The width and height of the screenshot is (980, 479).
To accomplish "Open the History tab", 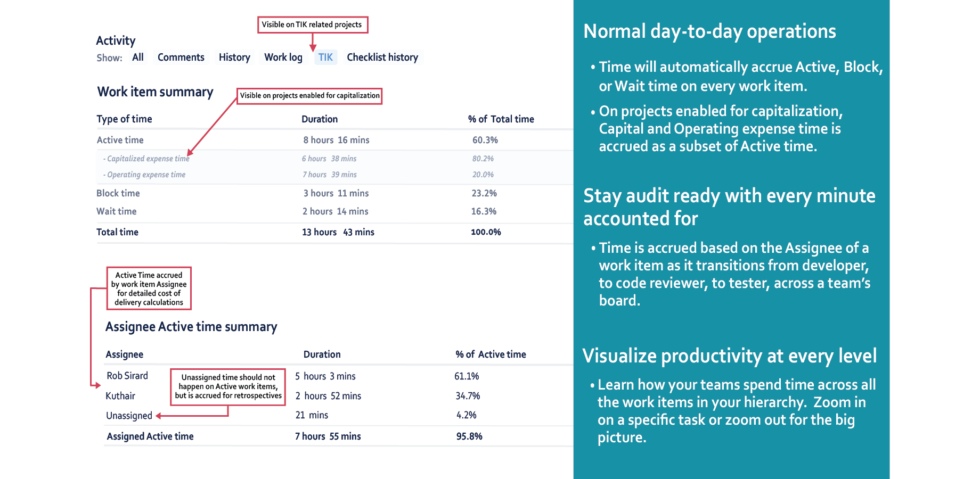I will coord(234,57).
